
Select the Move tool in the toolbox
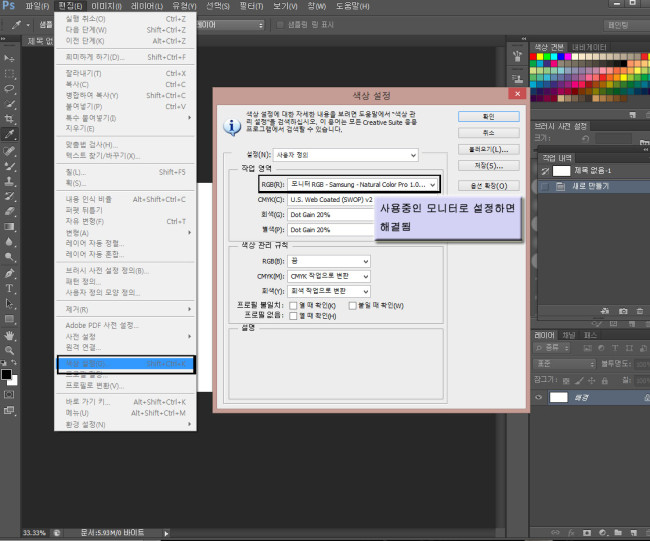click(x=10, y=59)
